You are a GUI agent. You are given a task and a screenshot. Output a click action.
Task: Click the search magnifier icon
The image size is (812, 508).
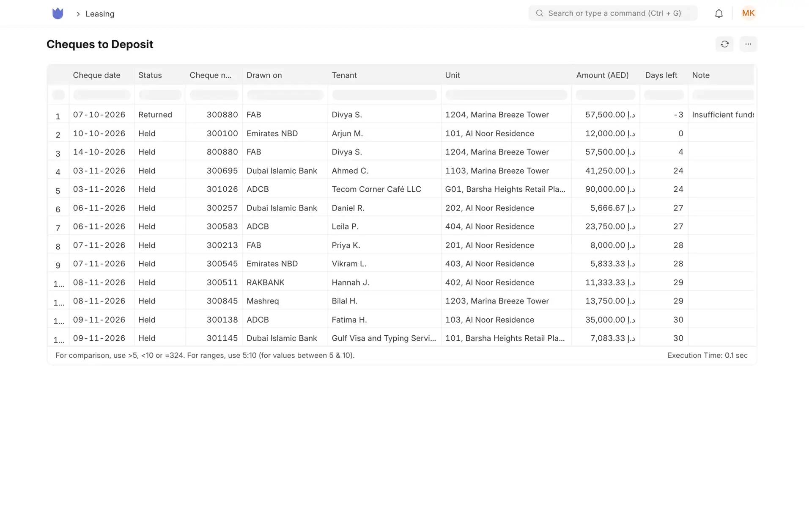point(539,13)
